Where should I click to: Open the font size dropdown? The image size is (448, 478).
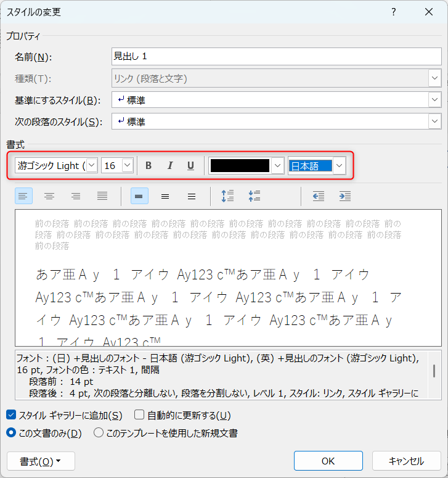[x=128, y=166]
